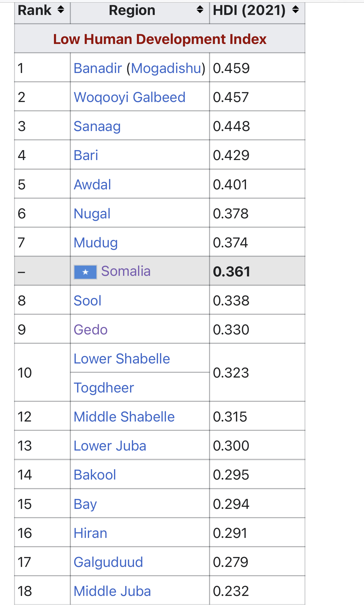Visit the Middle Shabelle page

(x=124, y=417)
